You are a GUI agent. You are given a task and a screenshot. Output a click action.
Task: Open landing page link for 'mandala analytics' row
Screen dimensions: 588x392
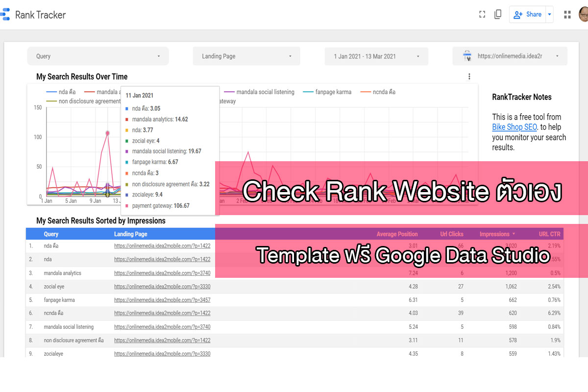click(x=162, y=273)
